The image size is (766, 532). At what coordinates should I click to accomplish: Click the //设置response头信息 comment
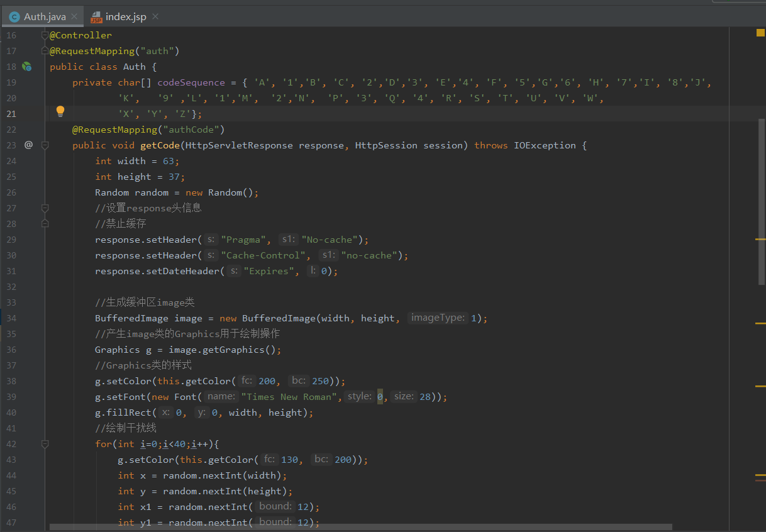coord(148,208)
